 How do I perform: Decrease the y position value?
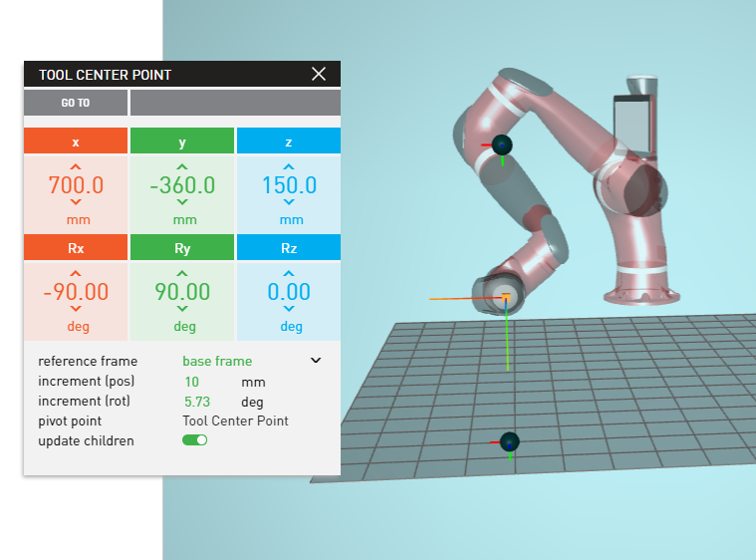point(181,202)
